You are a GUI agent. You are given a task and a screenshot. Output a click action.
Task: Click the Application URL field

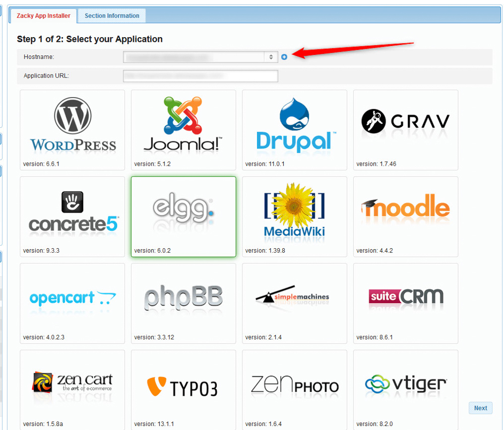(x=201, y=76)
